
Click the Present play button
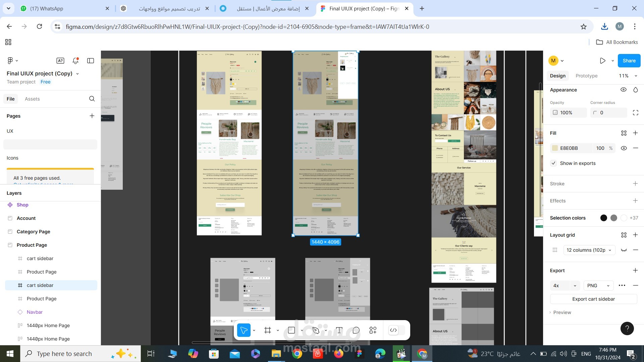[x=603, y=61]
